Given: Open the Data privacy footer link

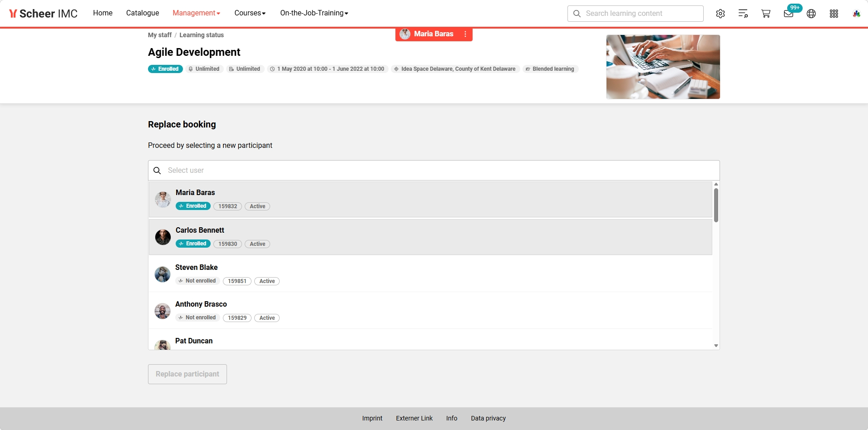Looking at the screenshot, I should (x=488, y=418).
